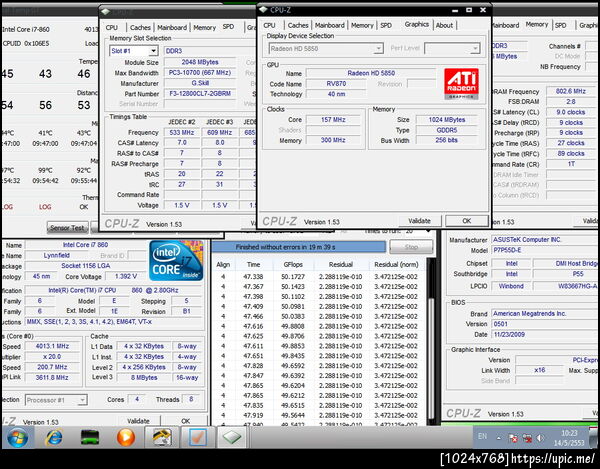The width and height of the screenshot is (600, 469).
Task: Click the RV870 code name field
Action: 336,83
